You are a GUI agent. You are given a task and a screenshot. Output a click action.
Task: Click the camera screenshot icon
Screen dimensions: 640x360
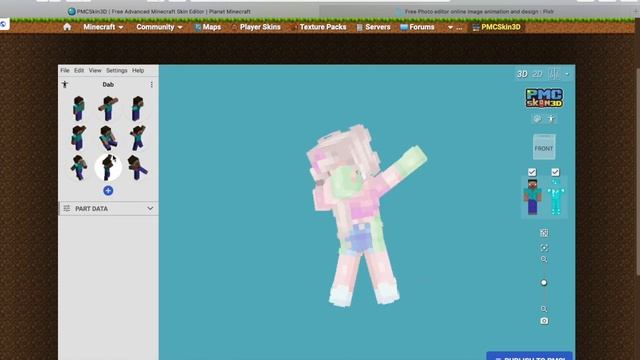click(544, 321)
